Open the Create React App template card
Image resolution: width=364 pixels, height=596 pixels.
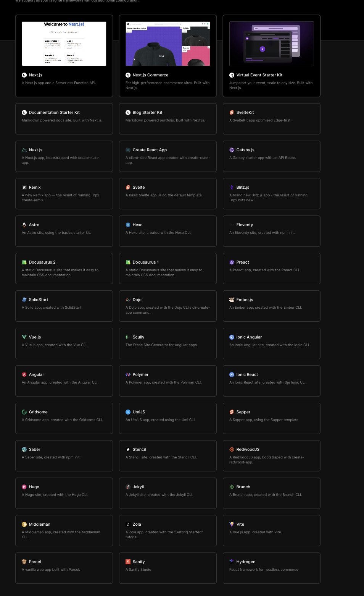(168, 156)
